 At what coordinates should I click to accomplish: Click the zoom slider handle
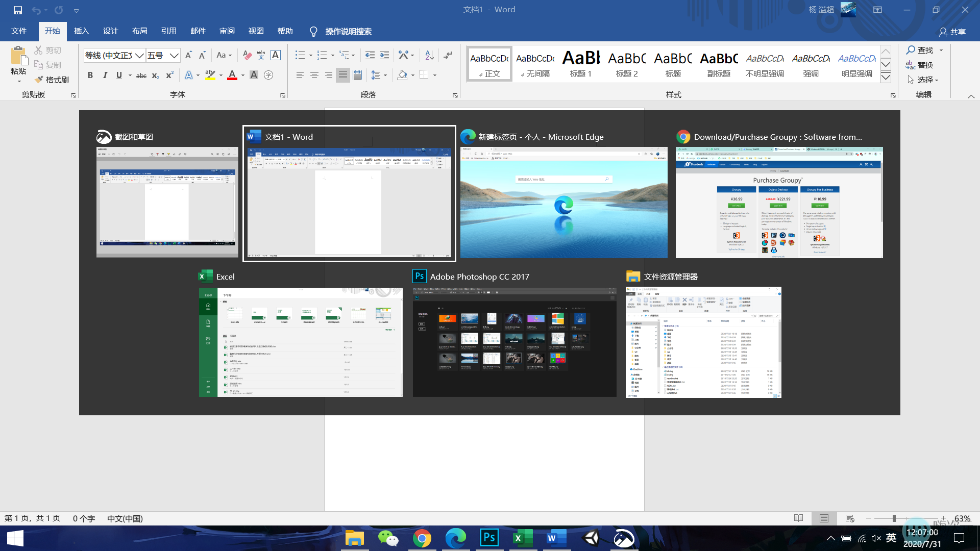894,518
